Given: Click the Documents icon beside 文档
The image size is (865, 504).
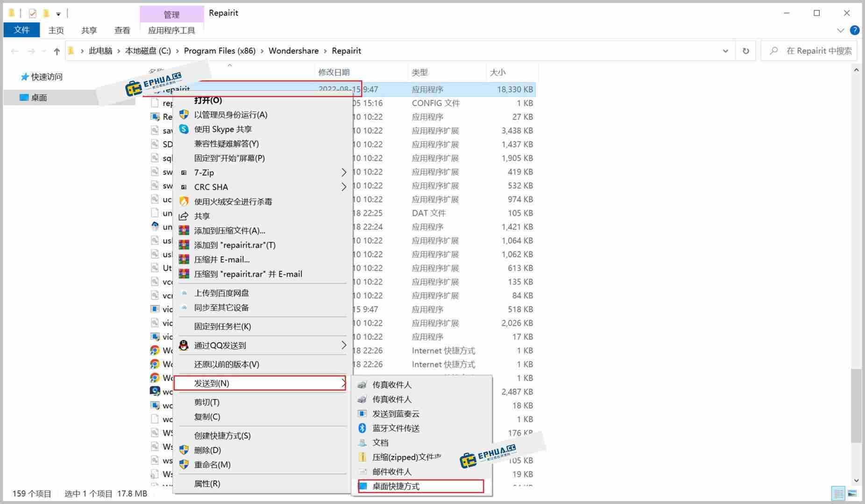Looking at the screenshot, I should 362,442.
